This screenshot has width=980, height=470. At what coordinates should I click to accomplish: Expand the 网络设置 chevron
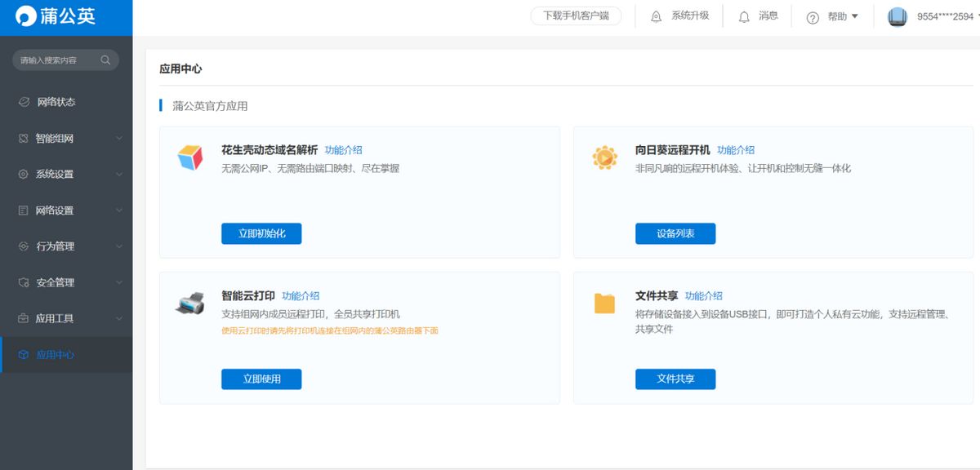(x=119, y=211)
